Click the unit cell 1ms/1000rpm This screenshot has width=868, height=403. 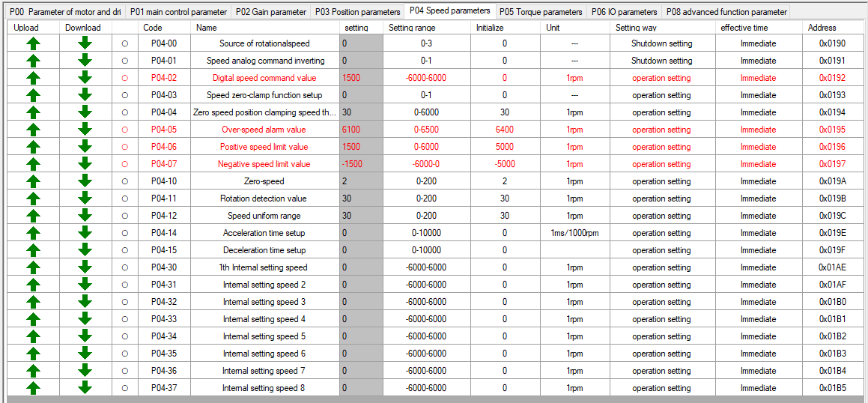point(574,232)
